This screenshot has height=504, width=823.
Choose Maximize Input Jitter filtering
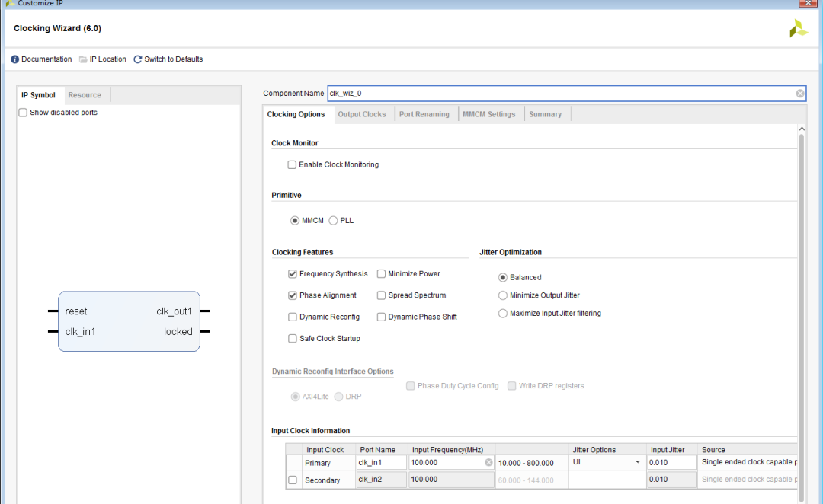(503, 313)
